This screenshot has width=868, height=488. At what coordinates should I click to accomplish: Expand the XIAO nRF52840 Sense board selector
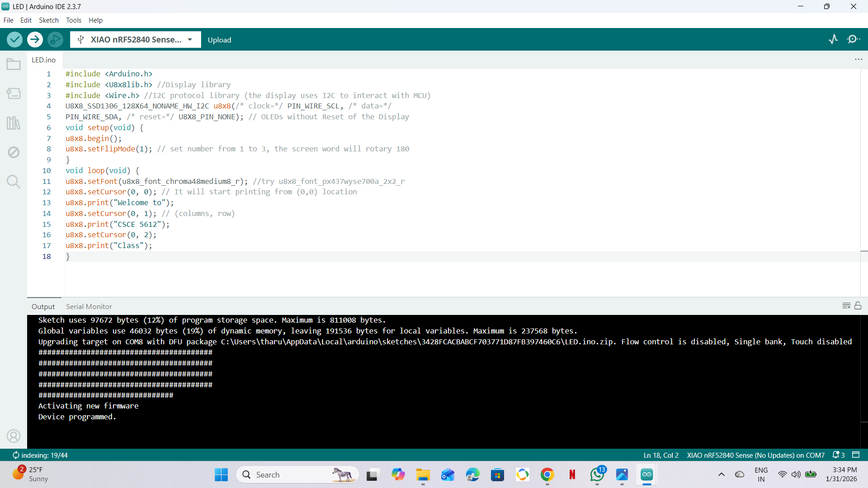click(136, 40)
